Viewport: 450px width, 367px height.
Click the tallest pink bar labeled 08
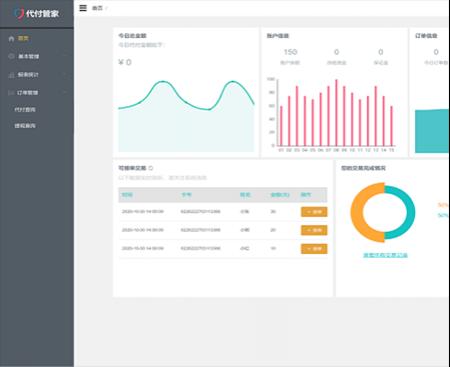[336, 113]
